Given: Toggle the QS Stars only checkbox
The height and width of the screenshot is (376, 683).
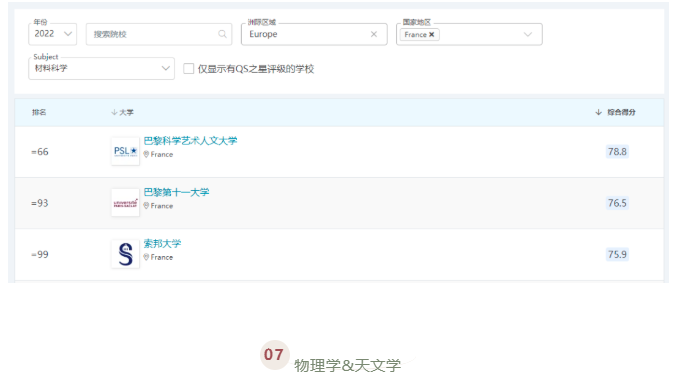Looking at the screenshot, I should (189, 68).
